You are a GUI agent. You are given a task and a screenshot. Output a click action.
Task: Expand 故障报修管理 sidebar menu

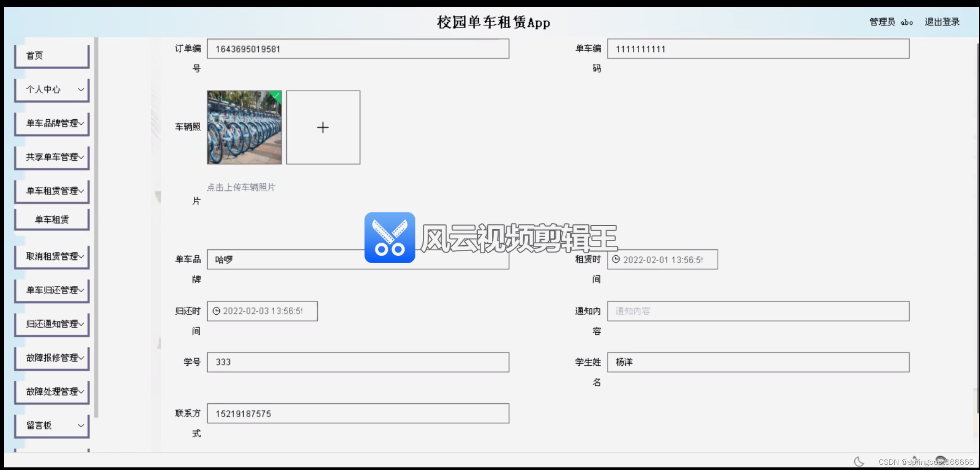[x=52, y=358]
